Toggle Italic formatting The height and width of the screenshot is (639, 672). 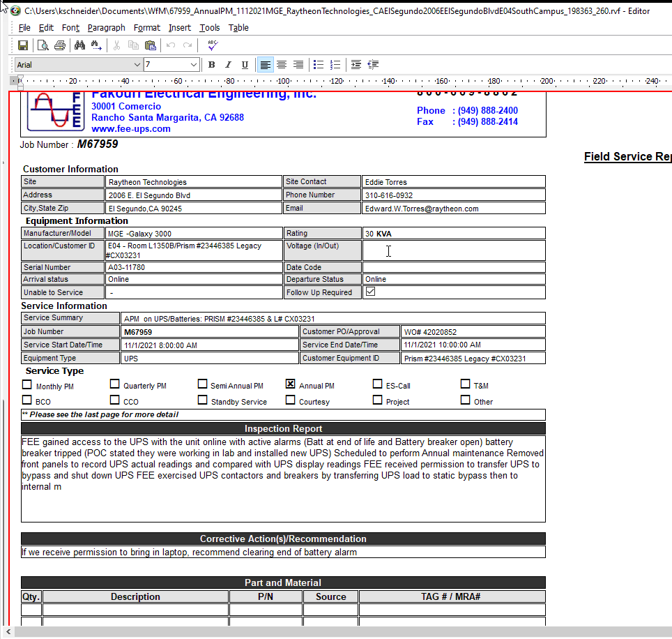(228, 65)
